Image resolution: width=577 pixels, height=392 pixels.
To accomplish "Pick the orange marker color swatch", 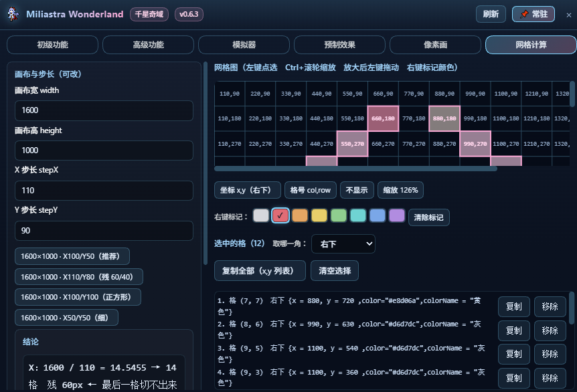I will [x=299, y=215].
